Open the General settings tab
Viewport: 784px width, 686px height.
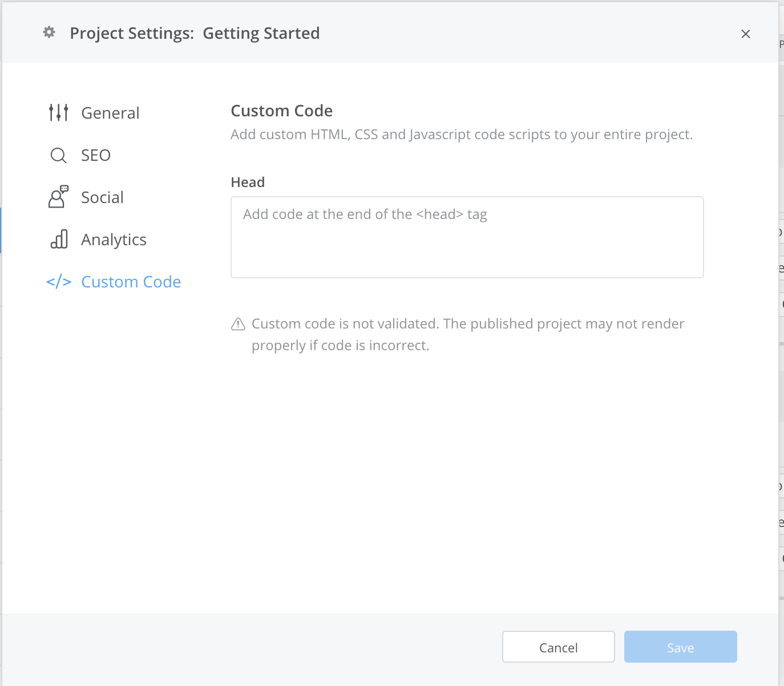(x=110, y=113)
